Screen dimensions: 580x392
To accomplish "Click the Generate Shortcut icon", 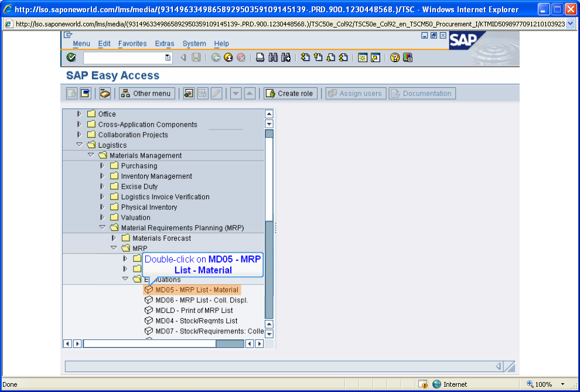I will point(376,57).
